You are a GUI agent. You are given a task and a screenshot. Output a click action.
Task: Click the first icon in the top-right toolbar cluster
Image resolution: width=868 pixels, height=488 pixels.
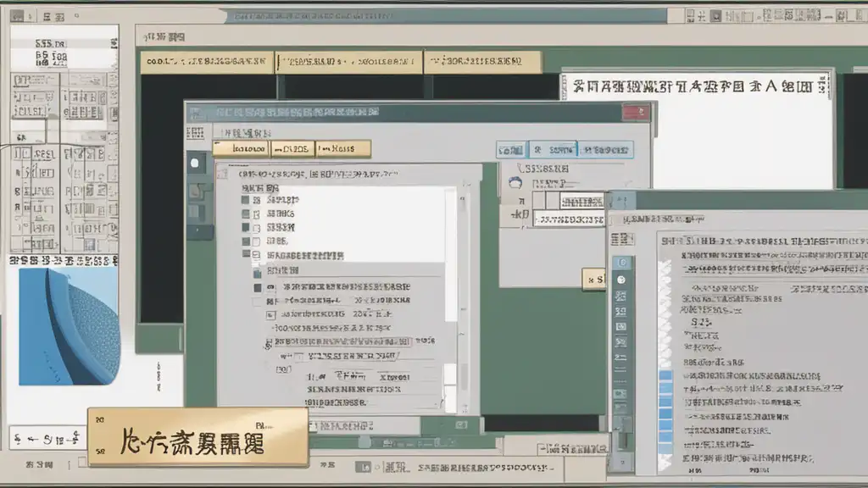(x=690, y=16)
